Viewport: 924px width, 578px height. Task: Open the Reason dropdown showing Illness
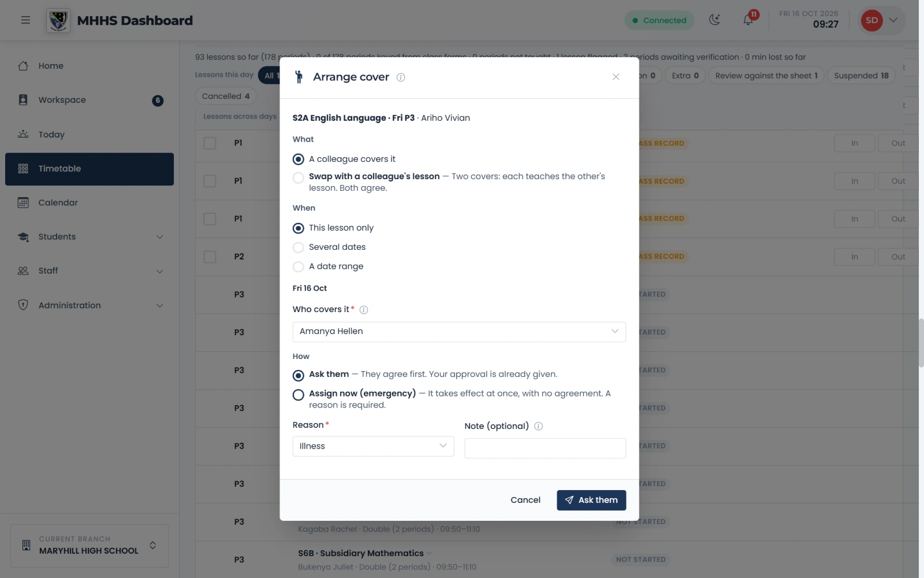click(x=373, y=446)
